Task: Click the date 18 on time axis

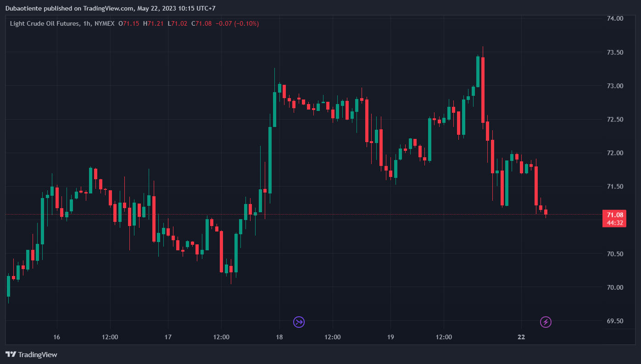Action: [x=279, y=337]
